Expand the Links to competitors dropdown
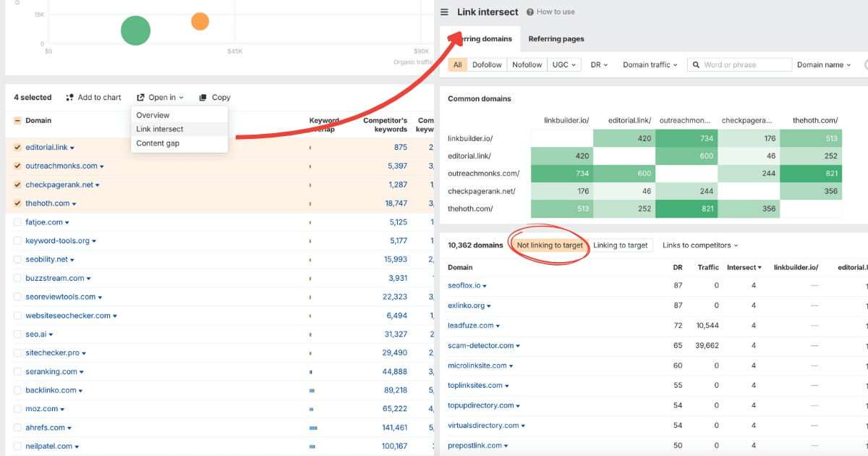The height and width of the screenshot is (456, 868). point(699,245)
